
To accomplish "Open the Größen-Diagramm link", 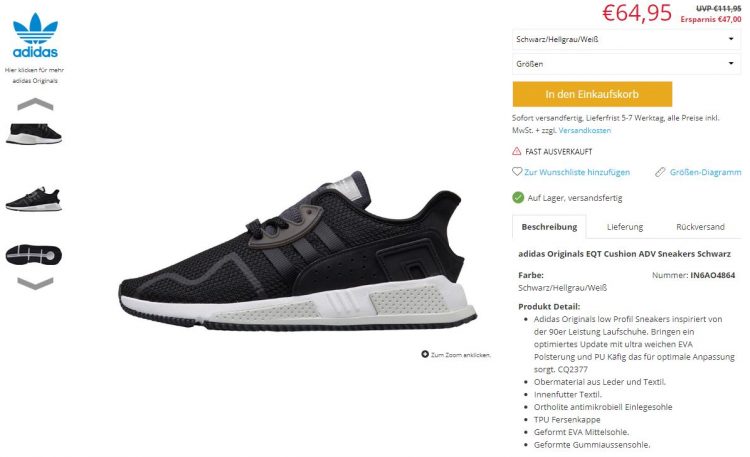I will tap(706, 172).
